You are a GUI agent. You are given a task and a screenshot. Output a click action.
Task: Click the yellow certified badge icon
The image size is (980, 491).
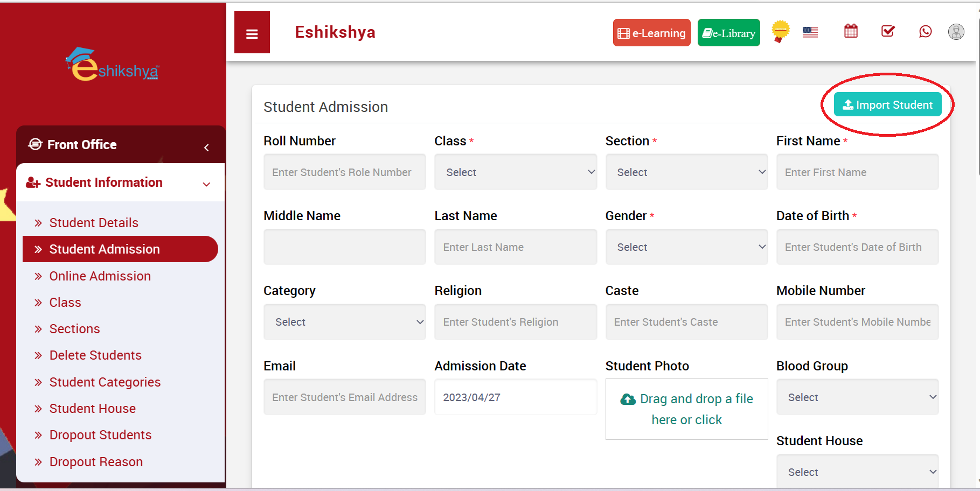(780, 31)
